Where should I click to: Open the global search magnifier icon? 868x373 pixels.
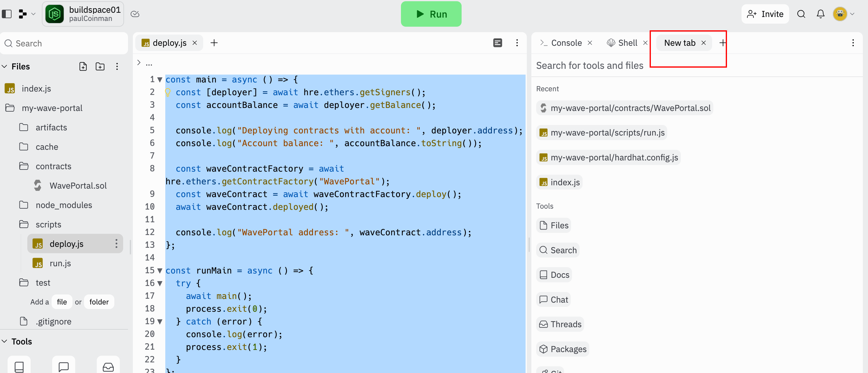tap(801, 14)
